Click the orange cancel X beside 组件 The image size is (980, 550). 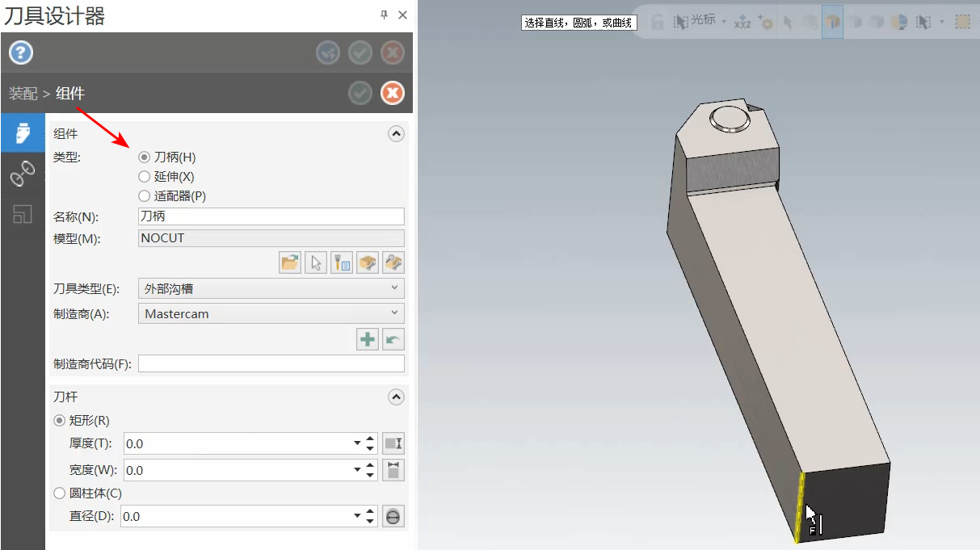pos(393,94)
